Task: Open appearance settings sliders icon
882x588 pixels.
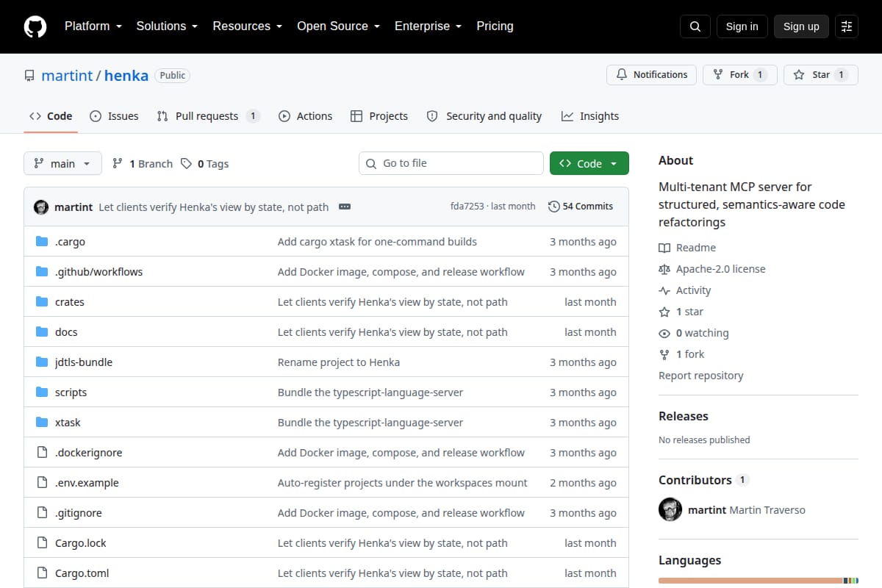Action: pos(847,26)
